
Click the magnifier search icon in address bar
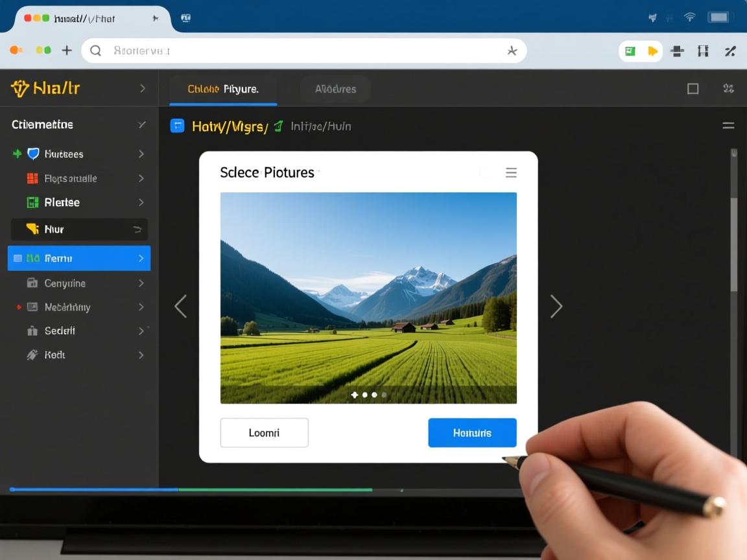(96, 51)
